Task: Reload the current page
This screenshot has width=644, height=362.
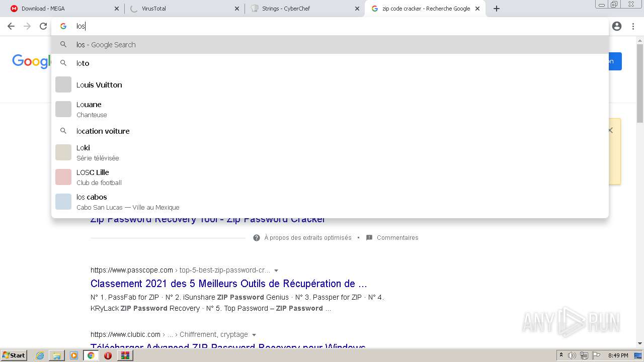Action: 43,26
